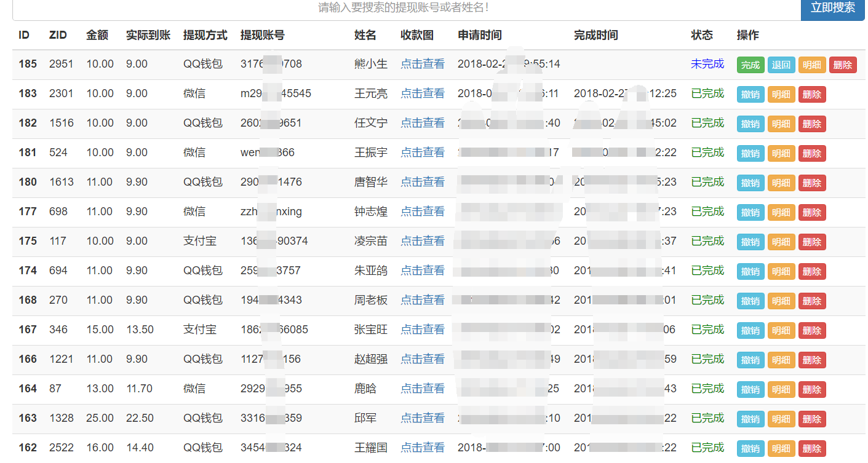Click 撤销 on 张宝旺's row
The height and width of the screenshot is (463, 868).
point(751,330)
